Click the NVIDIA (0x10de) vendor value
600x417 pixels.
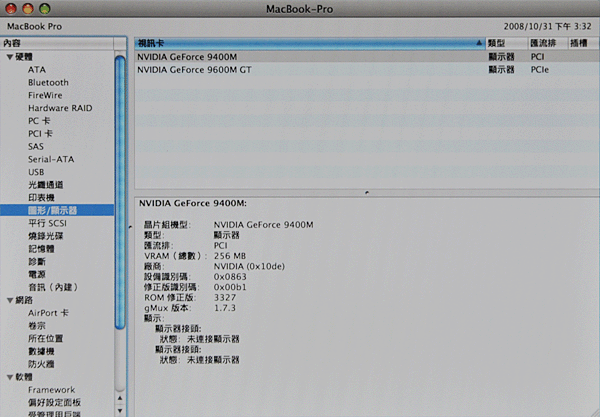pyautogui.click(x=249, y=266)
